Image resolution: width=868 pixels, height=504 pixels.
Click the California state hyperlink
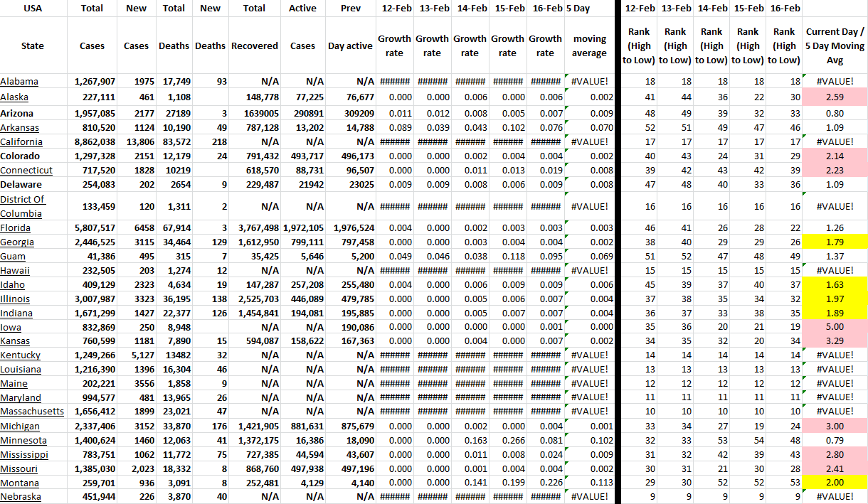[22, 141]
